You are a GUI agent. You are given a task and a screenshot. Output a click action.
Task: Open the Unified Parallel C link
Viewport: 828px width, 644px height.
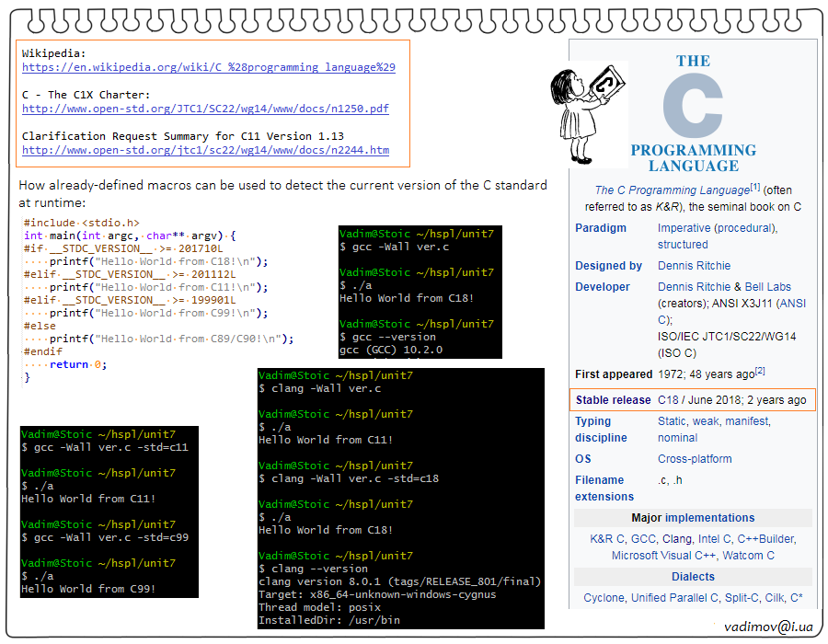click(675, 598)
